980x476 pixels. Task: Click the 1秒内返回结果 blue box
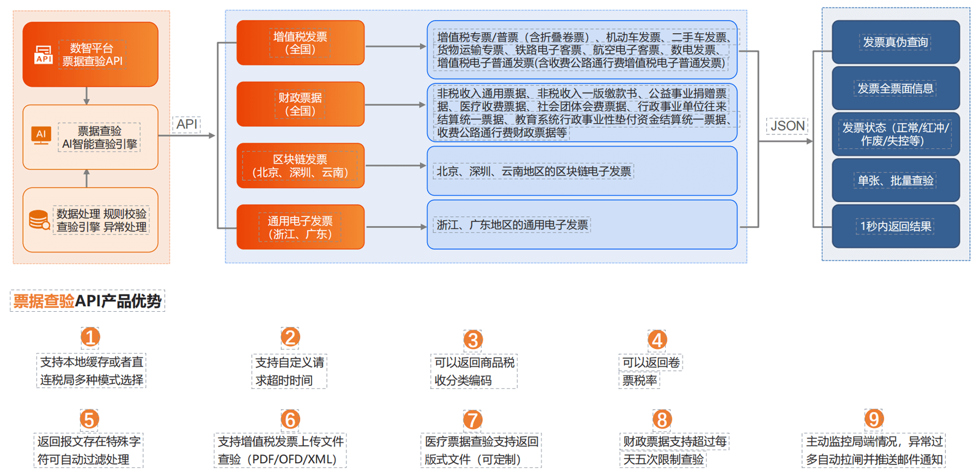895,226
